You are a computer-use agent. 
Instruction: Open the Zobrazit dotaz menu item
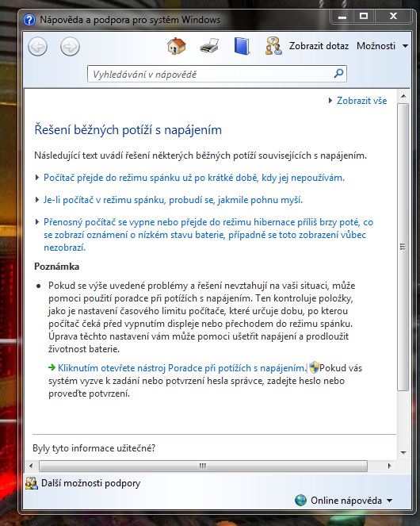click(319, 46)
